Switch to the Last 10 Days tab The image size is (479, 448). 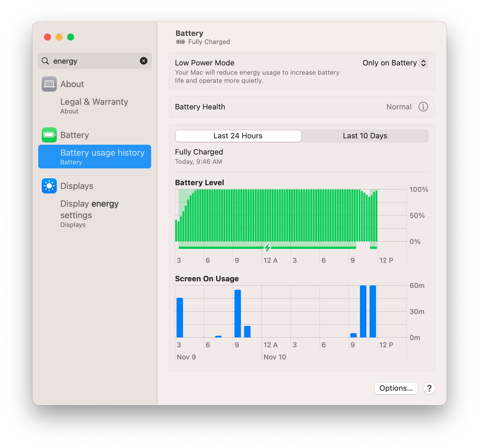(x=365, y=136)
